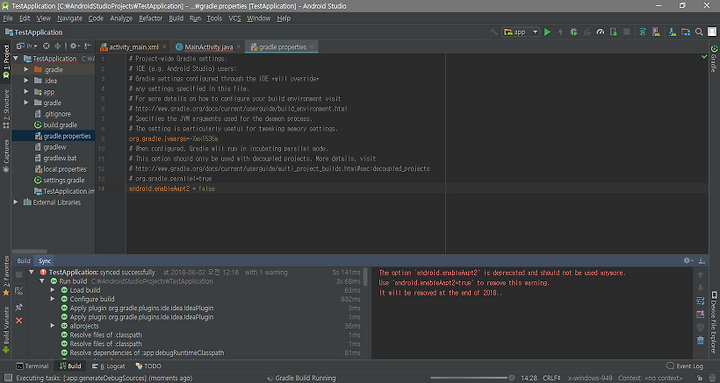Open Project view selector dropdown
The image size is (720, 383).
point(27,46)
